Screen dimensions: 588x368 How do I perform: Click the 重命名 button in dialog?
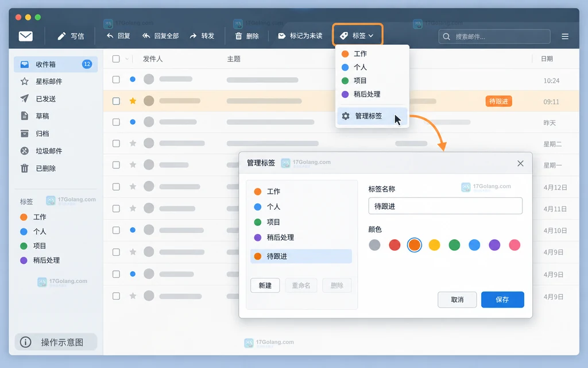click(x=301, y=286)
